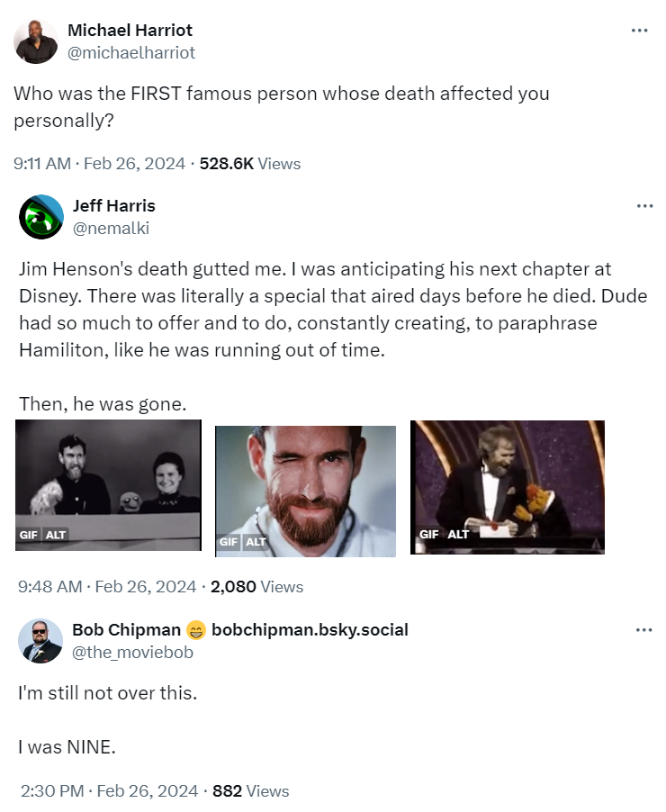Click the 9:48 AM tweet timestamp

pyautogui.click(x=106, y=587)
